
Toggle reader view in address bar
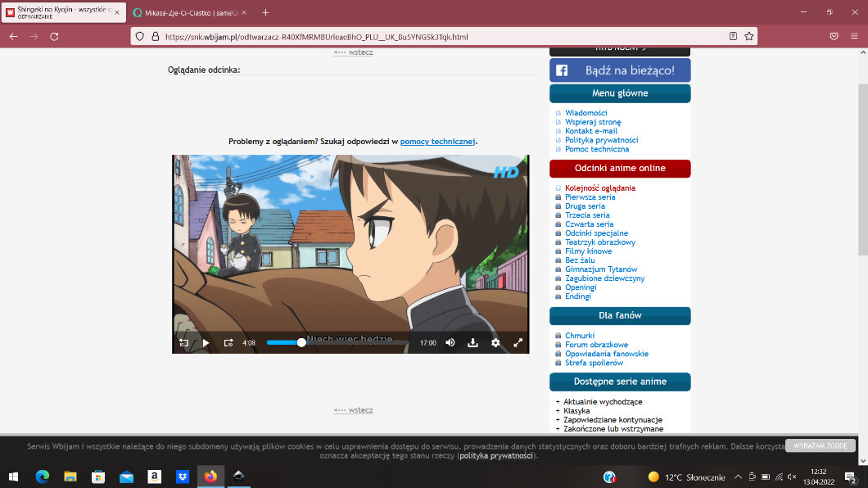point(733,37)
